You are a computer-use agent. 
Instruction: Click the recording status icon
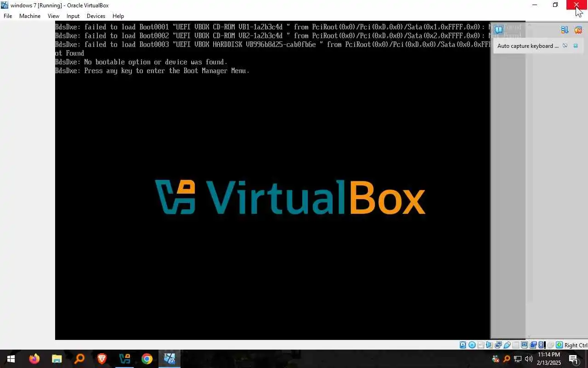533,345
